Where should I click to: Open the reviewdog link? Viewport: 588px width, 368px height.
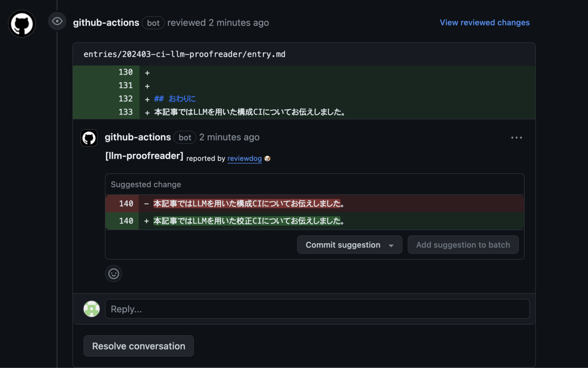[245, 158]
